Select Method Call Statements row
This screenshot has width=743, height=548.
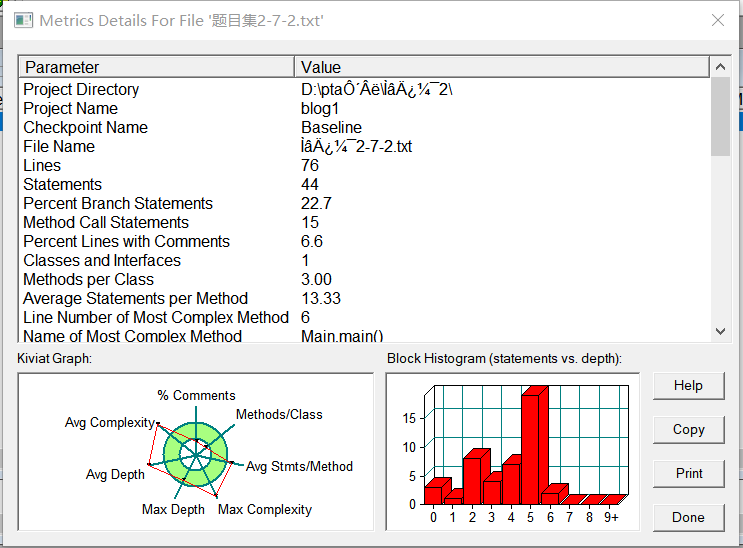click(x=365, y=222)
